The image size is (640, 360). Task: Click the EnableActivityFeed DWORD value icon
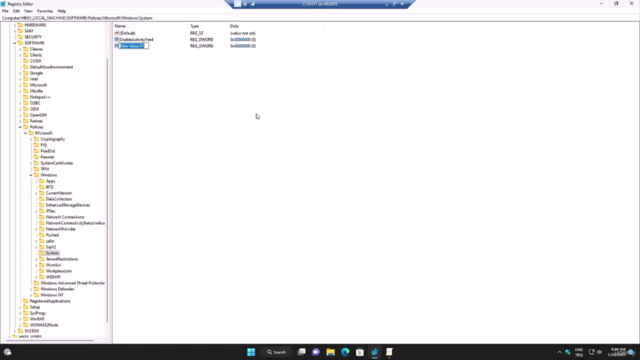click(x=117, y=40)
